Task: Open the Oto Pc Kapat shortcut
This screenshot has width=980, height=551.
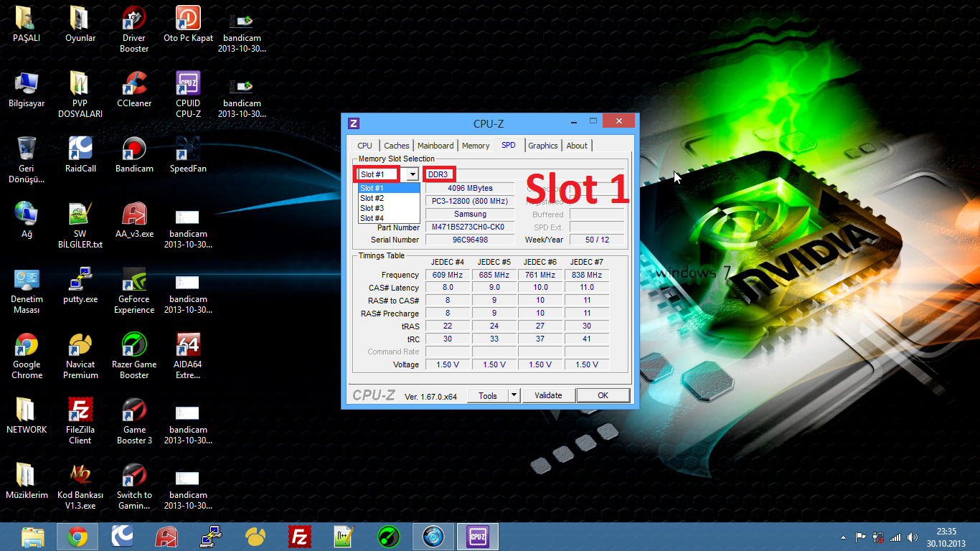Action: click(x=188, y=24)
